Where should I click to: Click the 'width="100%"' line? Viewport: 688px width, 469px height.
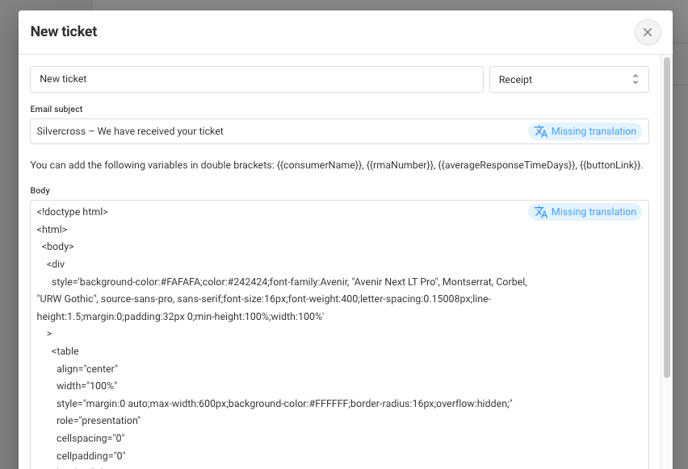[87, 386]
